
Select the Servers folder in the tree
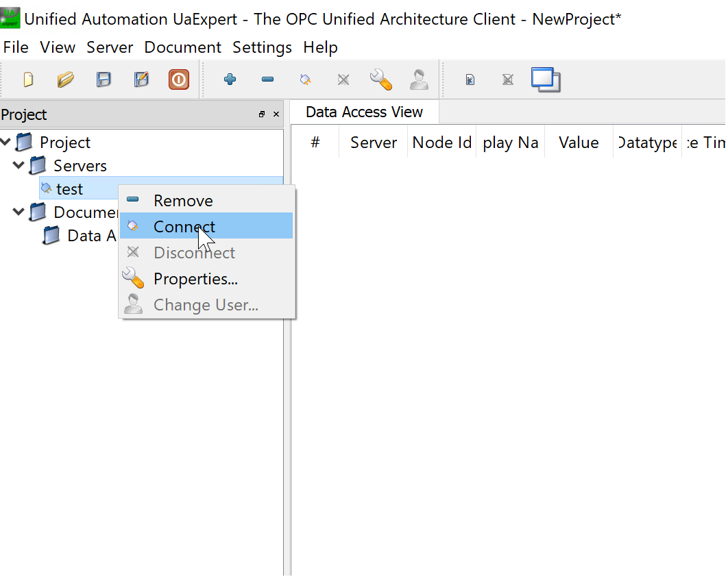click(80, 166)
